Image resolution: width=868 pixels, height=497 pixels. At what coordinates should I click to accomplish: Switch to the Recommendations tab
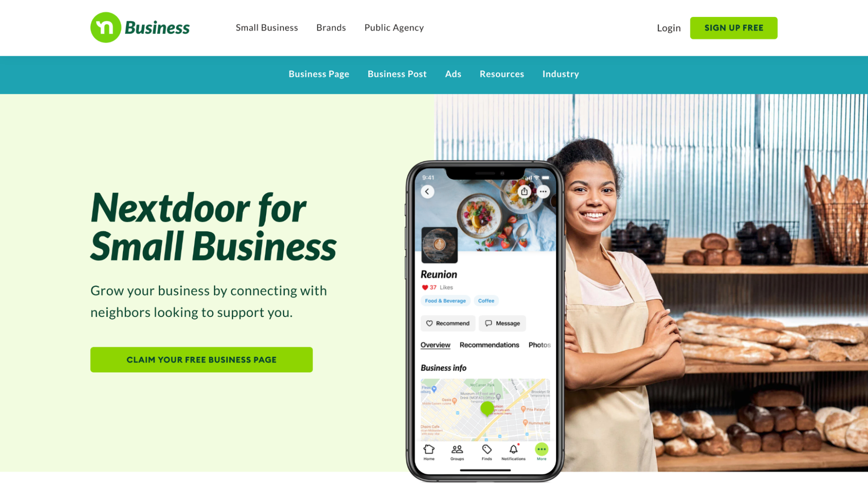point(489,345)
